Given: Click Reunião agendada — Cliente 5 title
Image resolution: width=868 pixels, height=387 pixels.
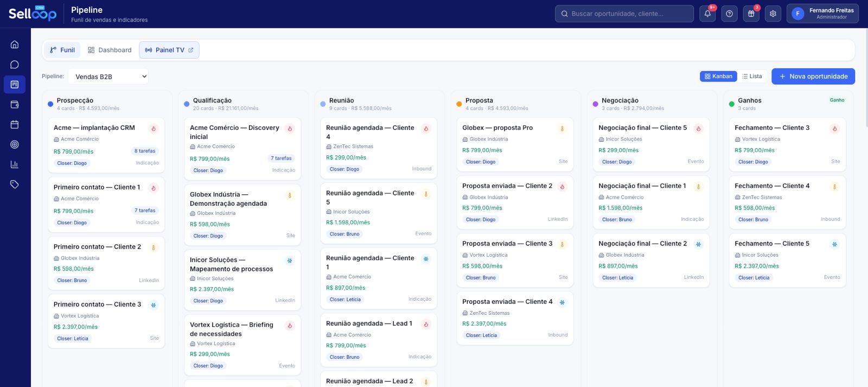Looking at the screenshot, I should tap(370, 198).
